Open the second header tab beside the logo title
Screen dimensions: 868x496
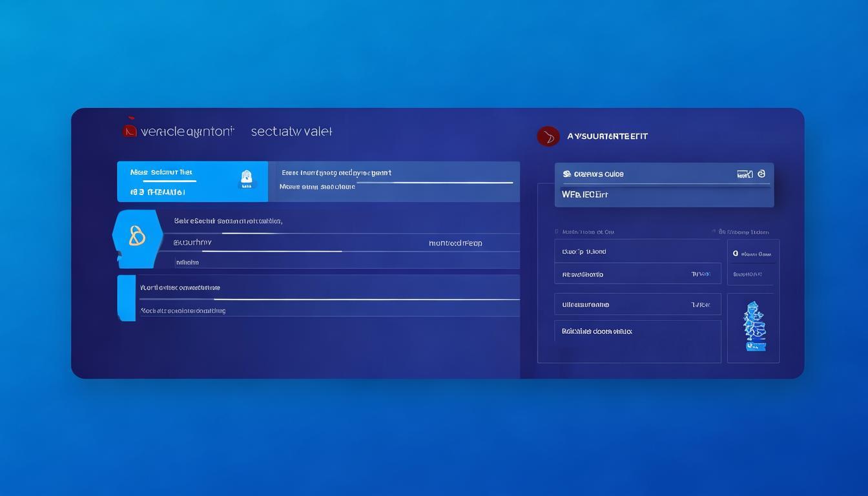pos(291,131)
